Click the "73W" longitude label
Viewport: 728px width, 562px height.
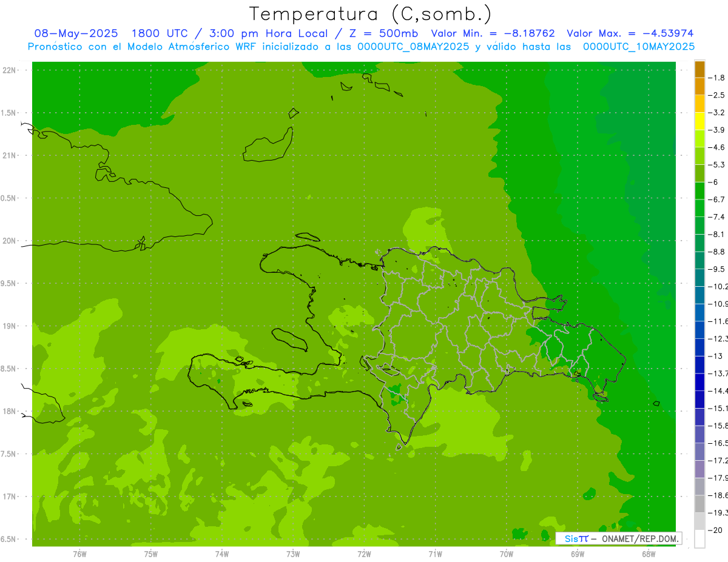293,554
